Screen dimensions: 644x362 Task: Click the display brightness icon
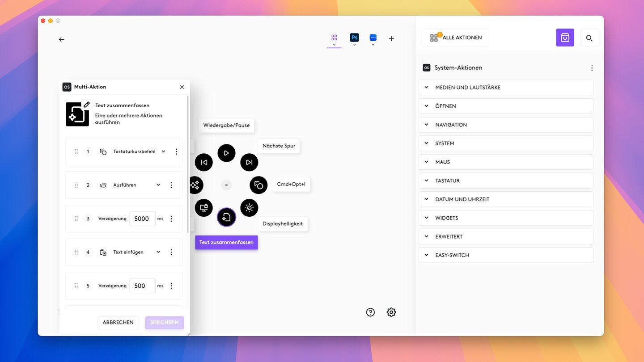[249, 208]
